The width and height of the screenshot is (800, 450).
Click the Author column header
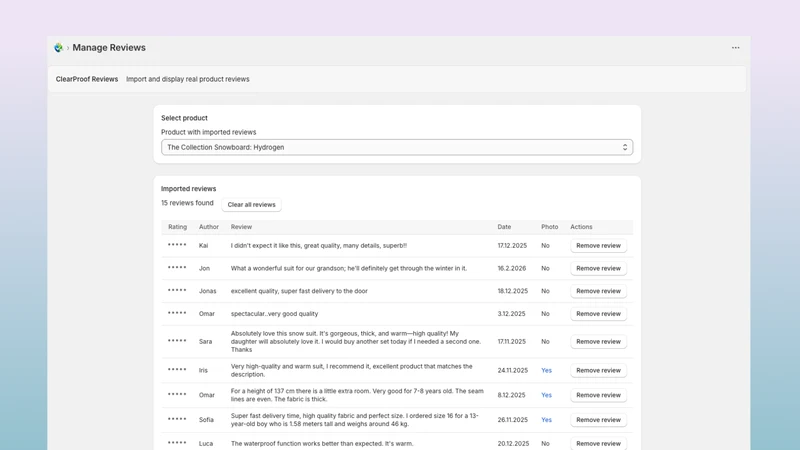click(209, 227)
